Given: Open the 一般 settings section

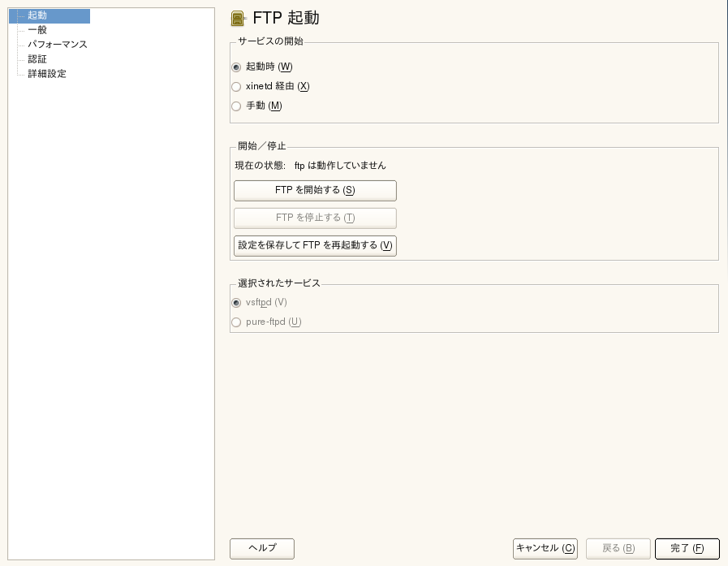Looking at the screenshot, I should click(37, 30).
